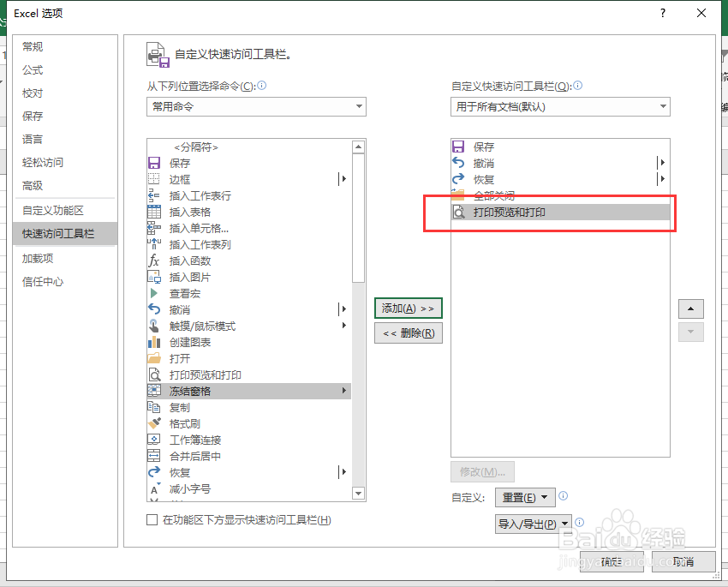Select the View Macros green arrow icon

click(153, 293)
